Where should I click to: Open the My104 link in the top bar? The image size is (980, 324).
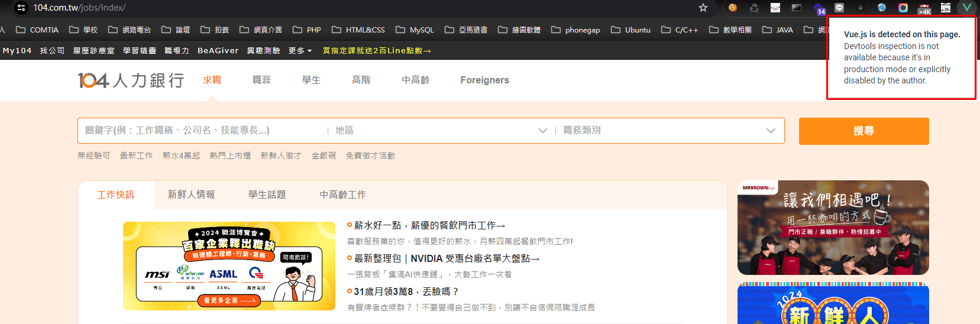(x=17, y=51)
